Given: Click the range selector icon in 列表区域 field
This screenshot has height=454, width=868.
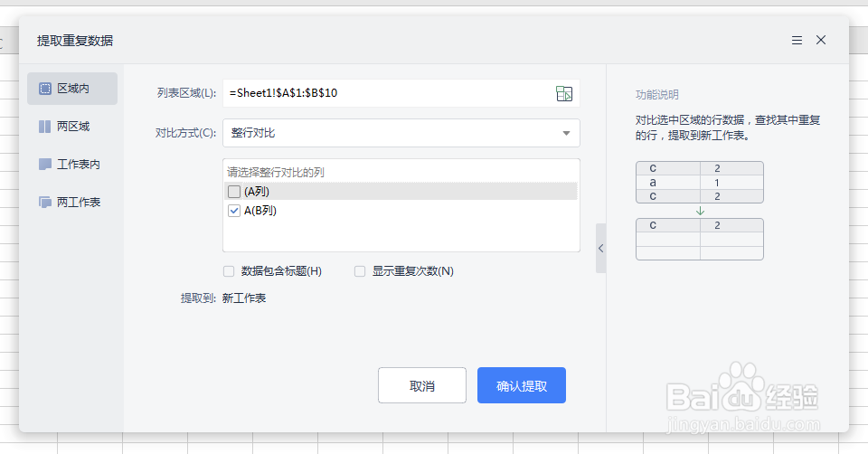Looking at the screenshot, I should click(x=564, y=93).
